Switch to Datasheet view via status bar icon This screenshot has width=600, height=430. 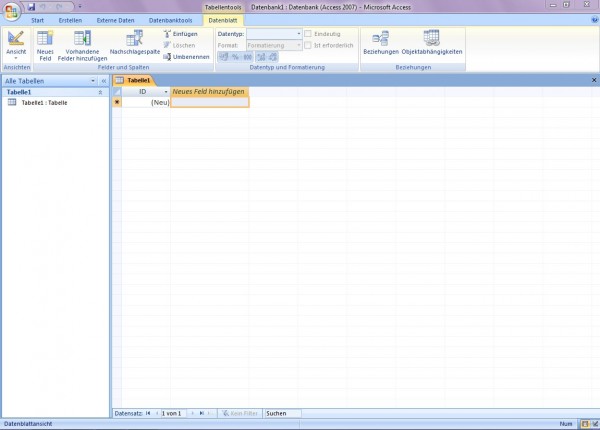pos(585,424)
